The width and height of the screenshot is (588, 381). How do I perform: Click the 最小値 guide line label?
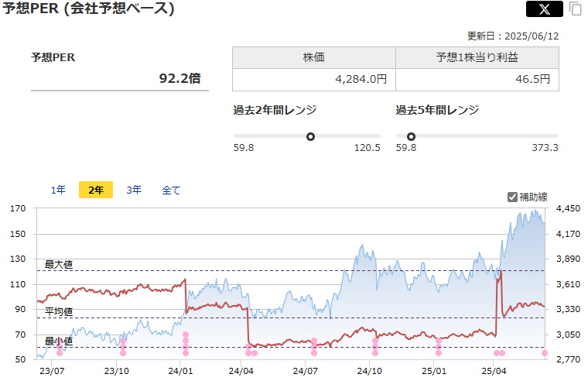coord(59,341)
